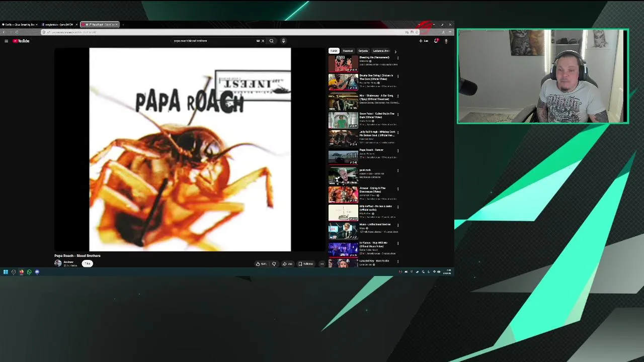
Task: Clear the search field with the X icon
Action: 263,41
